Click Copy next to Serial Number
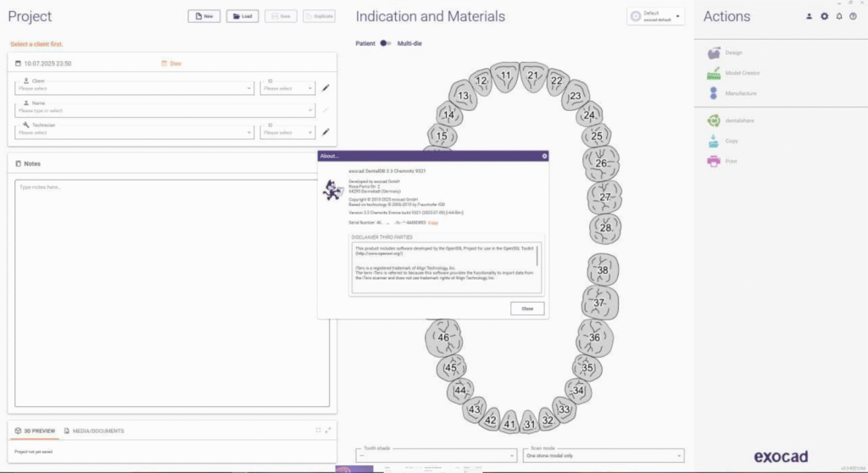This screenshot has width=868, height=473. click(x=433, y=223)
